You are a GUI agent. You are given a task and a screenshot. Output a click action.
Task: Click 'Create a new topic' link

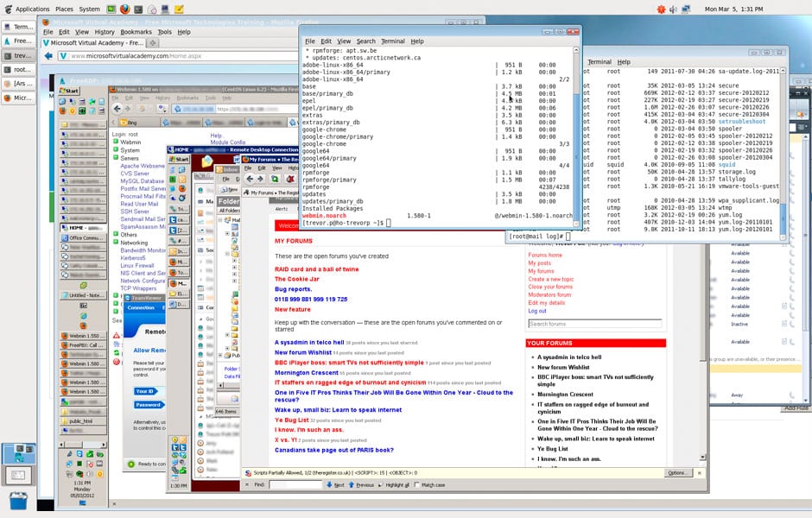[550, 279]
